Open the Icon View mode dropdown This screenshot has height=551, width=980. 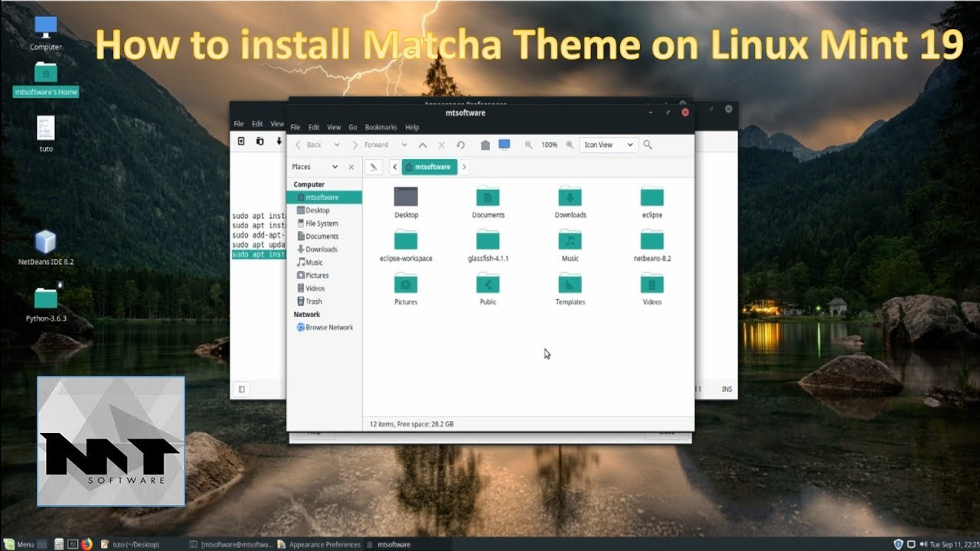pyautogui.click(x=609, y=145)
